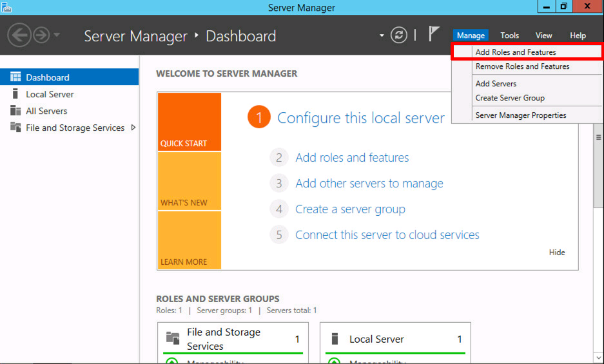Click the All Servers sidebar icon
This screenshot has width=604, height=364.
coord(15,111)
